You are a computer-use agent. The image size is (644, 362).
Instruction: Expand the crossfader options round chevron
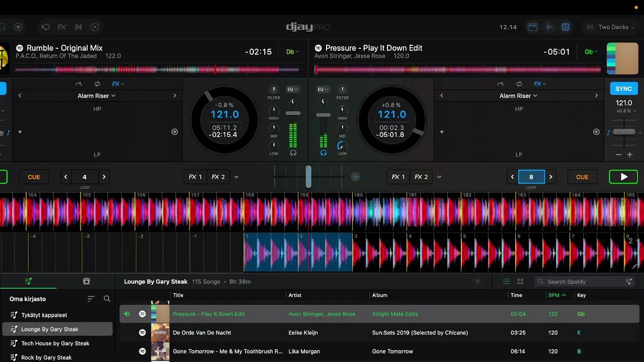click(355, 177)
